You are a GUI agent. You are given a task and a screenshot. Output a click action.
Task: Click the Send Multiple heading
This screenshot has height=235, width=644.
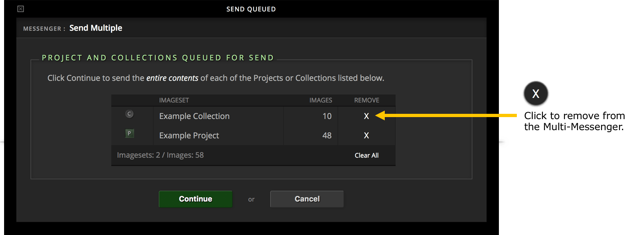tap(96, 28)
